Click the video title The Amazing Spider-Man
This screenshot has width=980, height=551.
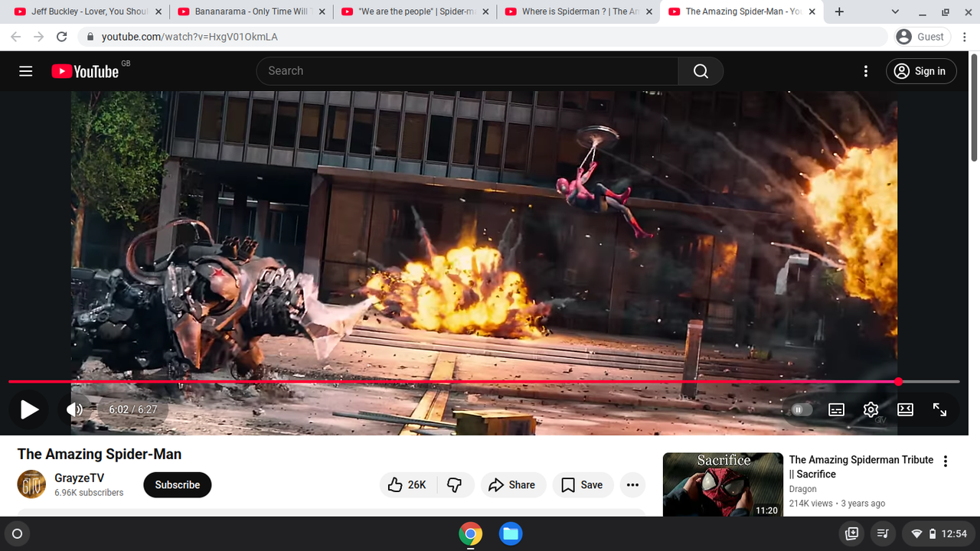tap(100, 454)
